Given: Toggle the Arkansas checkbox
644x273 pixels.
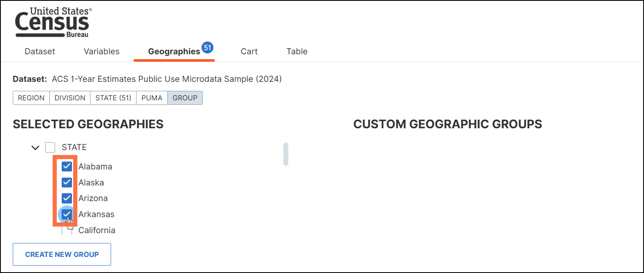Looking at the screenshot, I should [67, 214].
